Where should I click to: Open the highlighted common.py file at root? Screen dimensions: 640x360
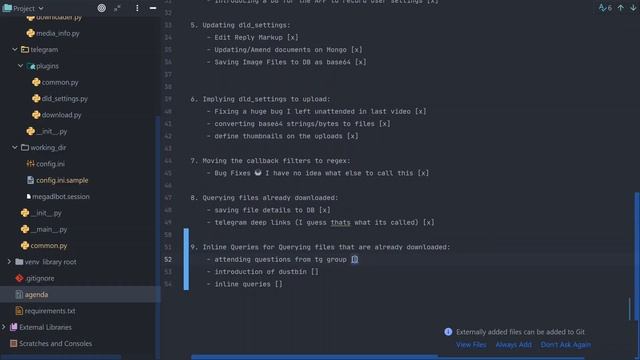point(49,246)
